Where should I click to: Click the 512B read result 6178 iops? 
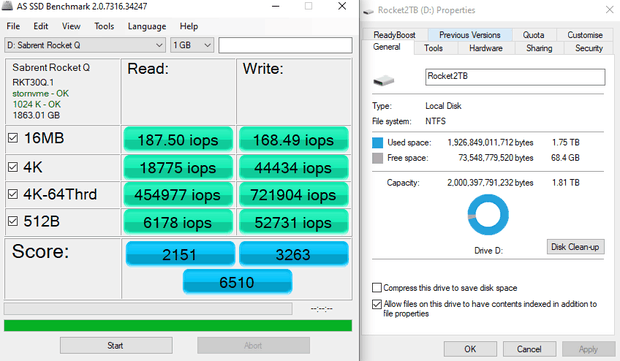(x=178, y=222)
